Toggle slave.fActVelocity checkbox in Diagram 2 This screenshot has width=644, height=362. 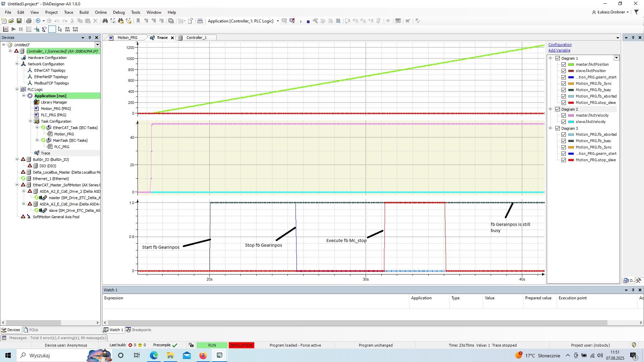[x=564, y=122]
